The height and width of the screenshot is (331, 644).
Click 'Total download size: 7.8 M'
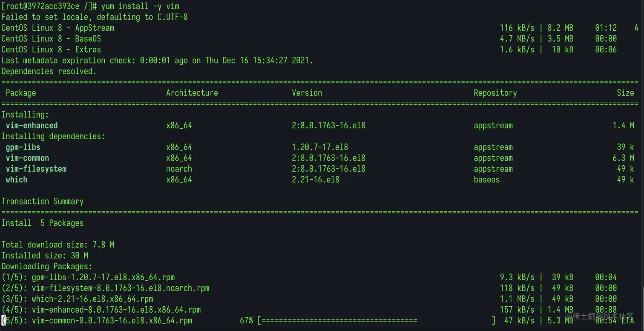pos(57,245)
